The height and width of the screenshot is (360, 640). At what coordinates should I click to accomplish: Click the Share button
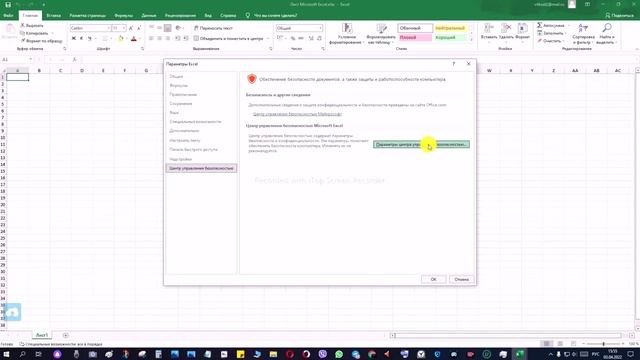click(x=619, y=16)
